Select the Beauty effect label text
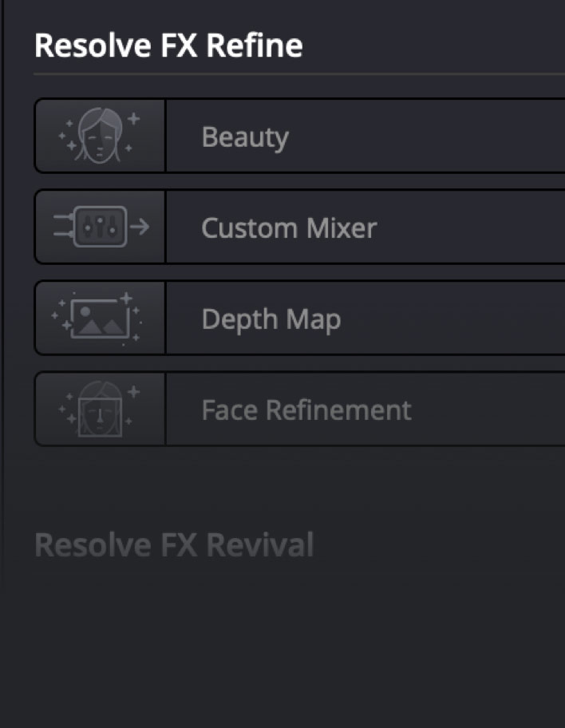The height and width of the screenshot is (728, 565). point(245,136)
